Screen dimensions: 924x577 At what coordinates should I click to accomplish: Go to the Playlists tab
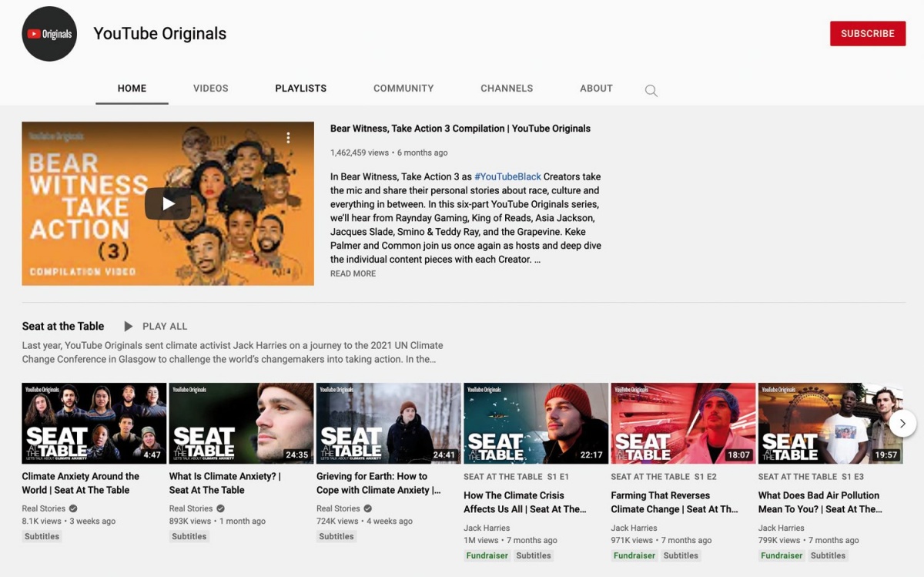point(301,89)
